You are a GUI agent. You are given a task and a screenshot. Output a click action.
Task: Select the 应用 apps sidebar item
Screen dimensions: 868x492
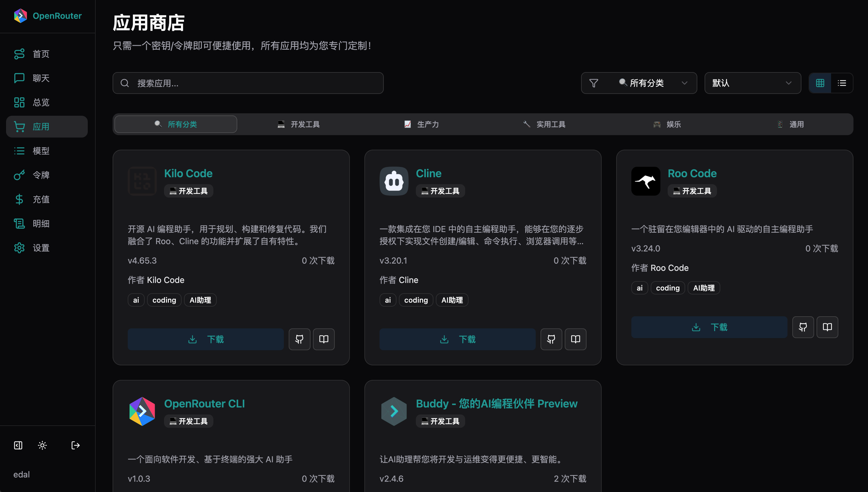point(47,127)
